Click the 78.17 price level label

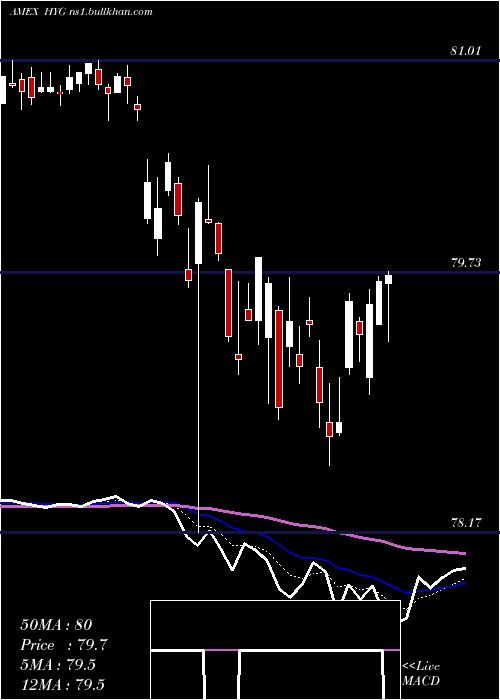click(x=466, y=522)
